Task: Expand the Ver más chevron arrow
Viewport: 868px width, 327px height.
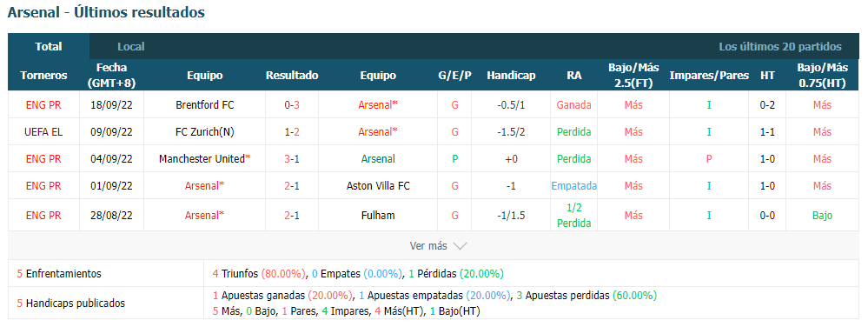Action: pos(460,246)
